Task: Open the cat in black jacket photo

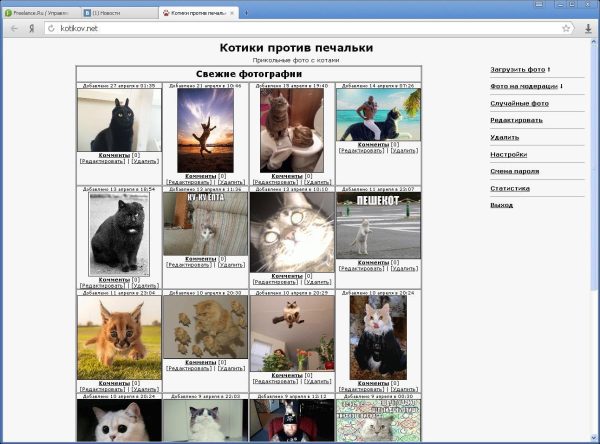Action: point(378,337)
